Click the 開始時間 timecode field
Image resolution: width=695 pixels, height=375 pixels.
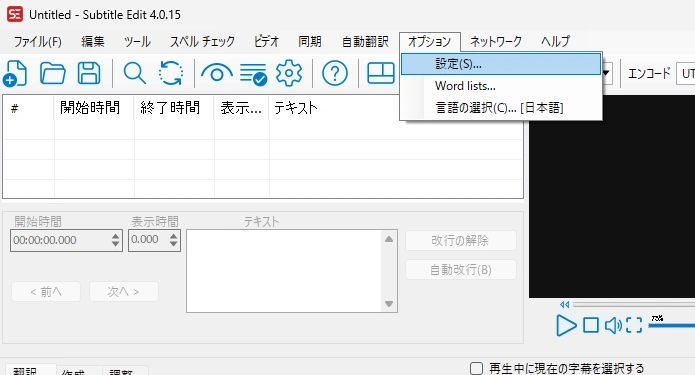[x=61, y=240]
